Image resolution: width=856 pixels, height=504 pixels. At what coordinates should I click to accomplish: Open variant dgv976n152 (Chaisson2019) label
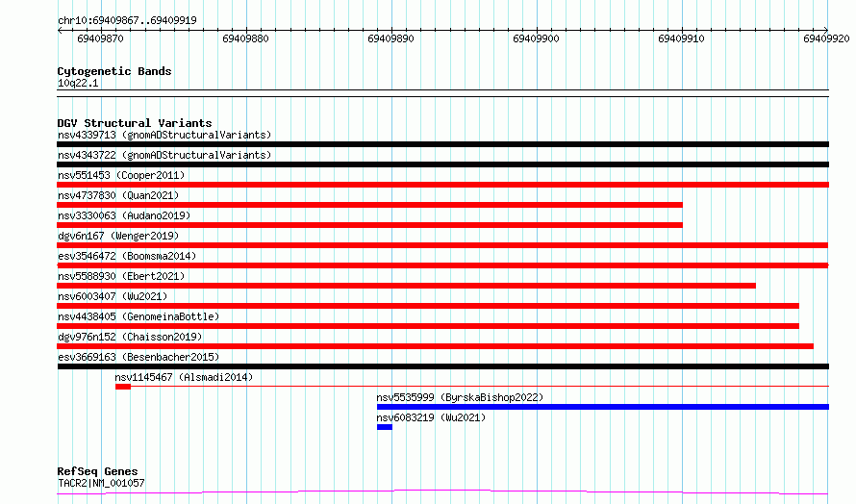[x=130, y=337]
